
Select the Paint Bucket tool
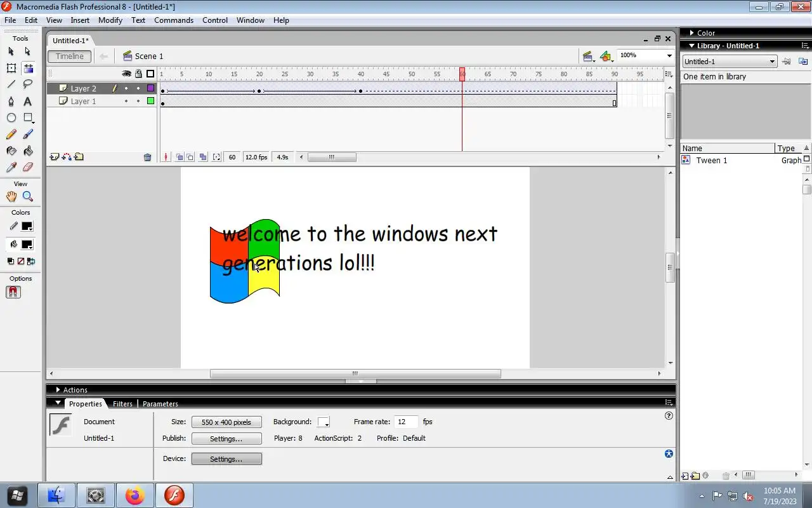(x=27, y=151)
